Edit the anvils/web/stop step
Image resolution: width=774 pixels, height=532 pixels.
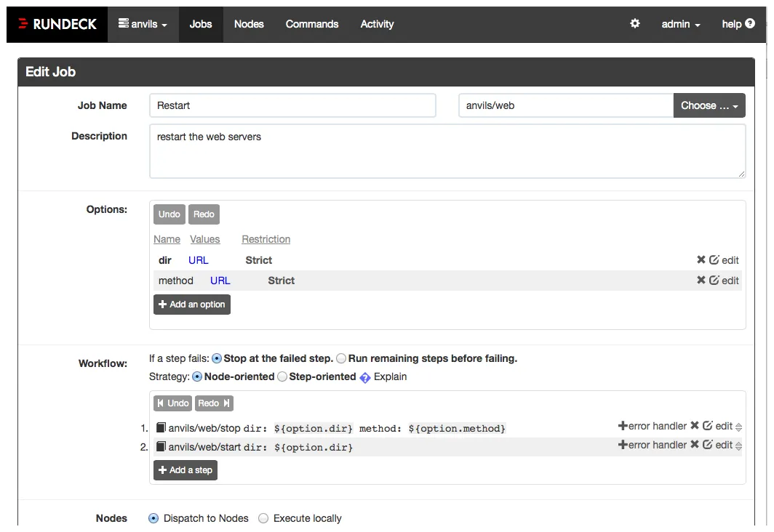coord(717,426)
